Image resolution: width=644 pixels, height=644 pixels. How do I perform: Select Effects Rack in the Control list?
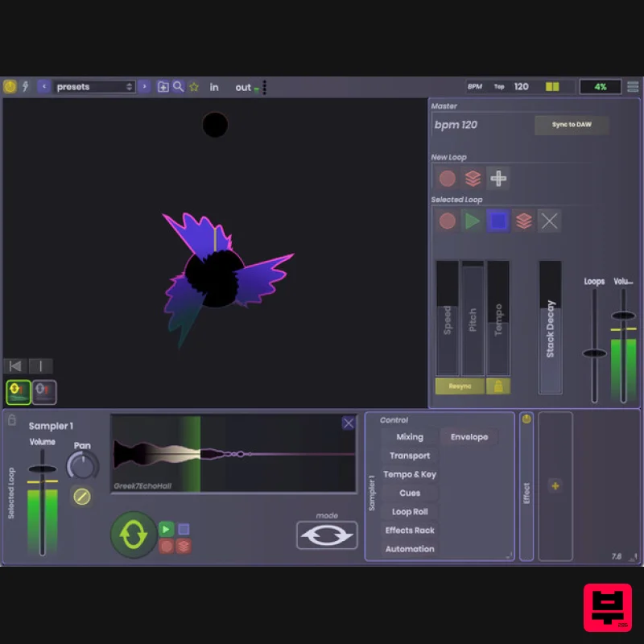410,530
